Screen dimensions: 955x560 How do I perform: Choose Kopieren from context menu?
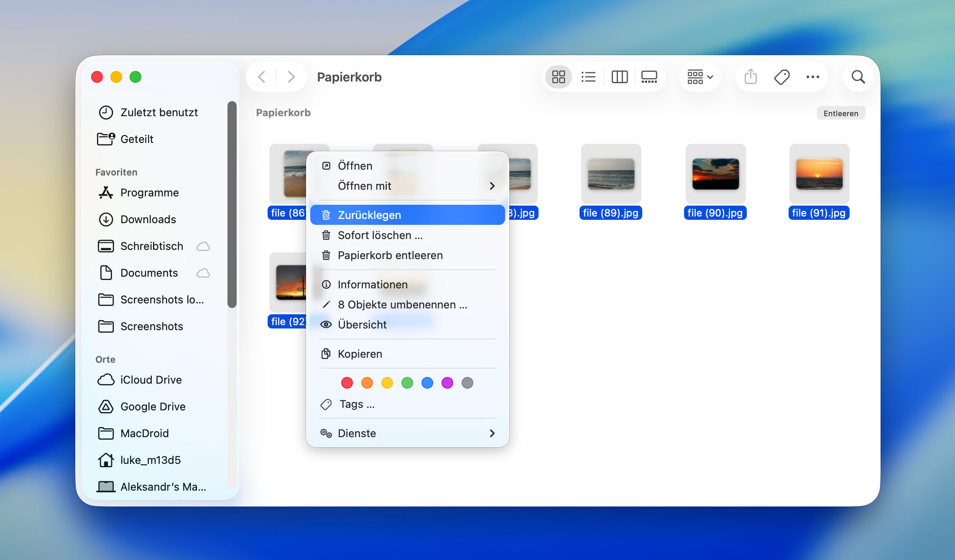coord(407,354)
